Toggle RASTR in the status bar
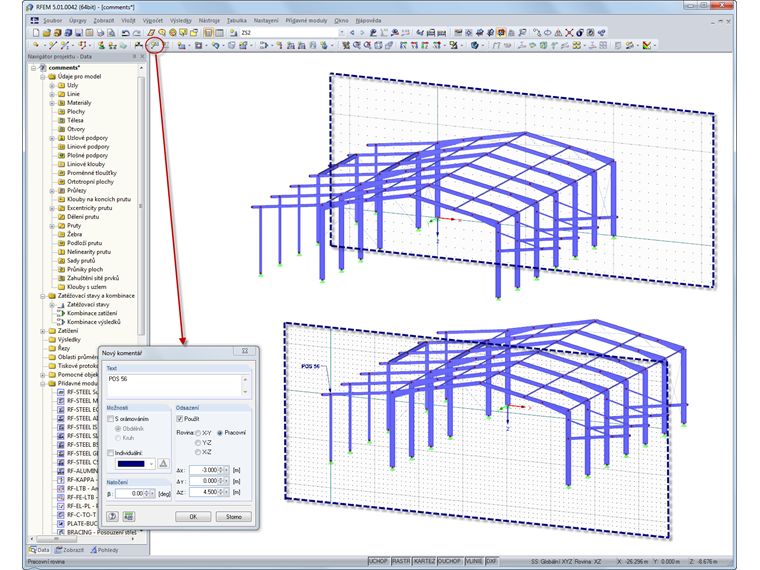This screenshot has height=570, width=760. [401, 561]
